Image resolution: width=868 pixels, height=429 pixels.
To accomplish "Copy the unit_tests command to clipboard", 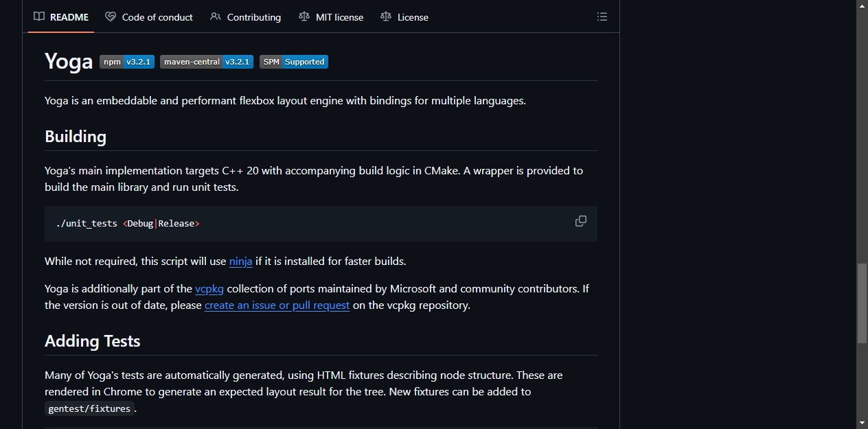I will (581, 221).
